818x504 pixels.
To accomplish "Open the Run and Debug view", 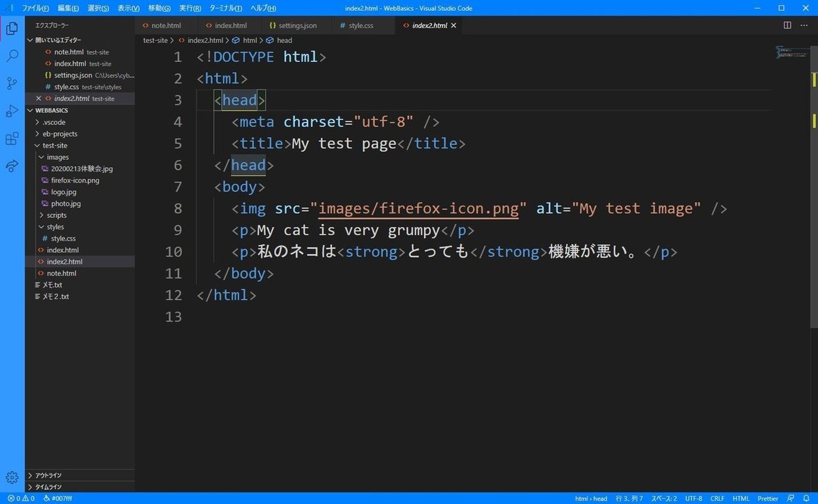I will pos(12,110).
